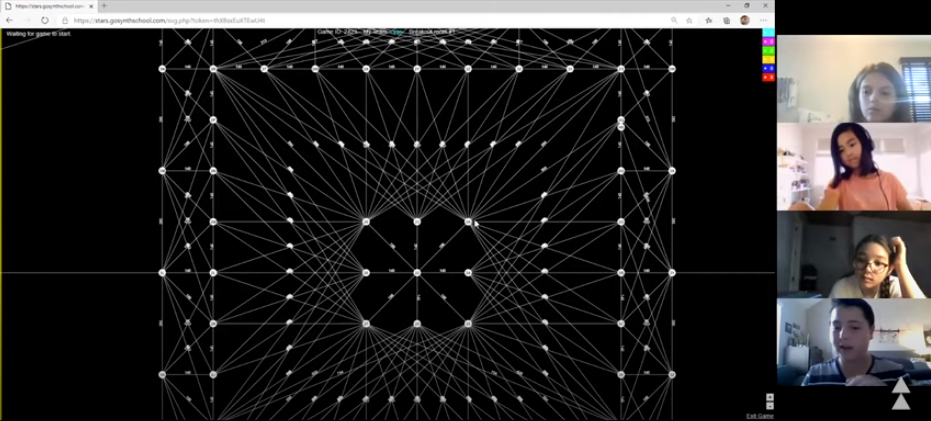
Task: Click the cyan team name in game header
Action: pos(397,31)
